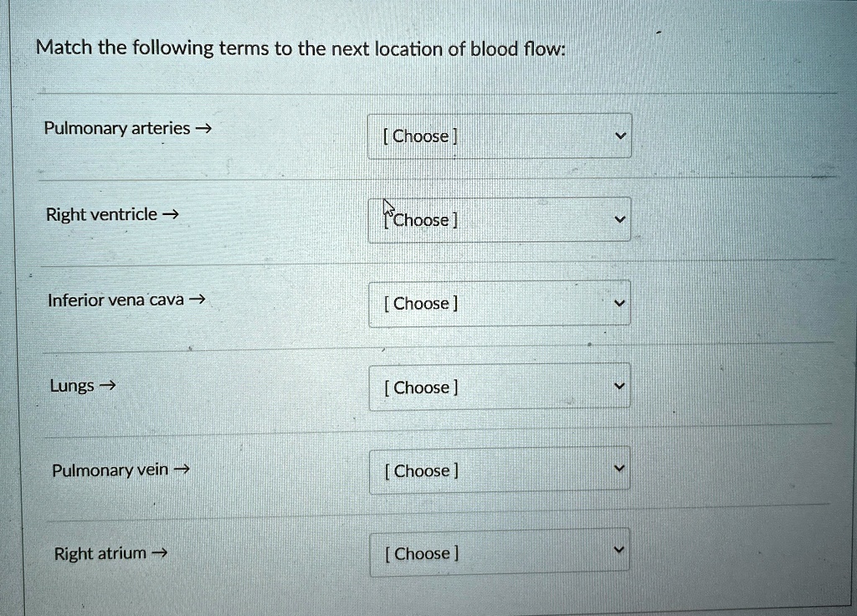Viewport: 857px width, 616px height.
Task: Click the chevron on the Pulmonary vein selector
Action: [x=619, y=468]
